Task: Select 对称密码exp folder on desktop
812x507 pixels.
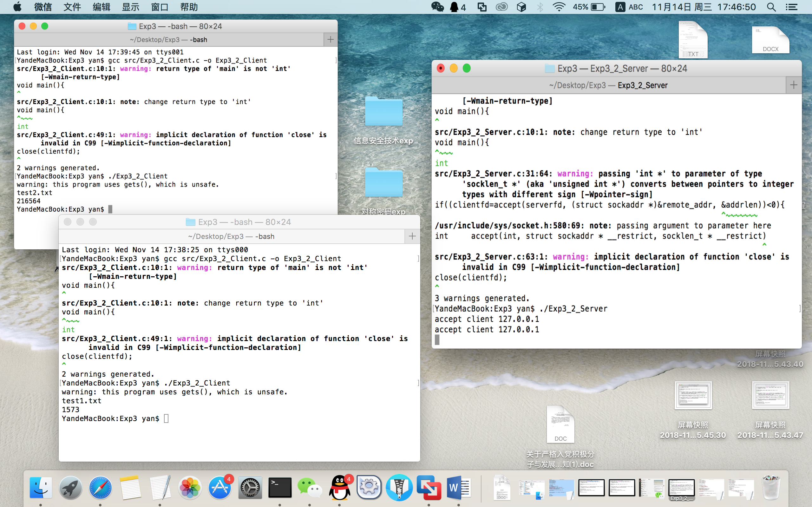Action: [x=383, y=182]
